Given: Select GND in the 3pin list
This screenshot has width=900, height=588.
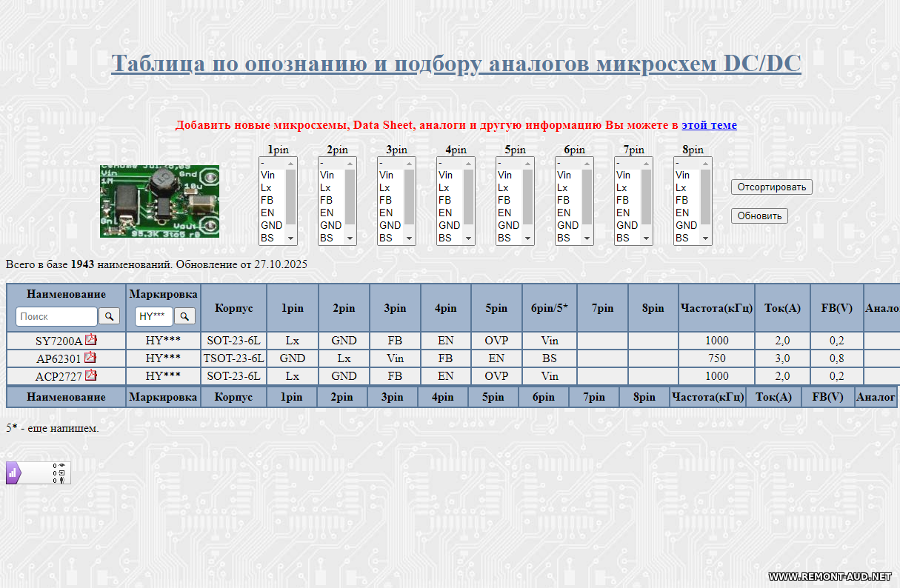Looking at the screenshot, I should pos(390,225).
